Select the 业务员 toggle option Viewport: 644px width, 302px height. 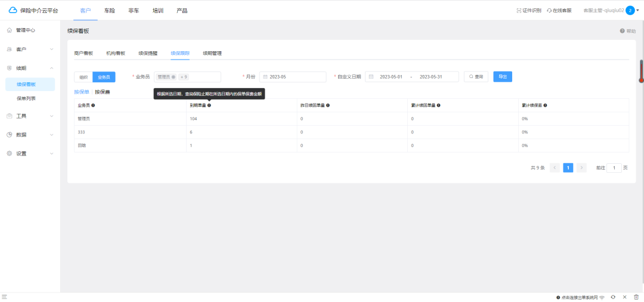[x=104, y=77]
